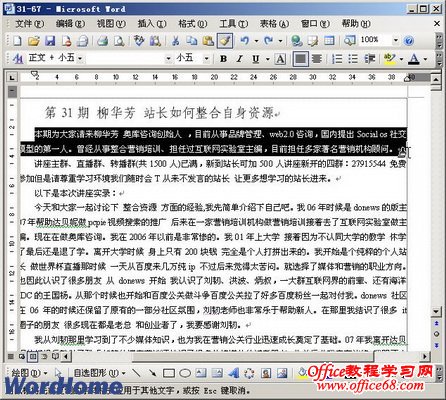Screen dimensions: 446x400
Task: Click the Open folder icon
Action: pyautogui.click(x=33, y=41)
